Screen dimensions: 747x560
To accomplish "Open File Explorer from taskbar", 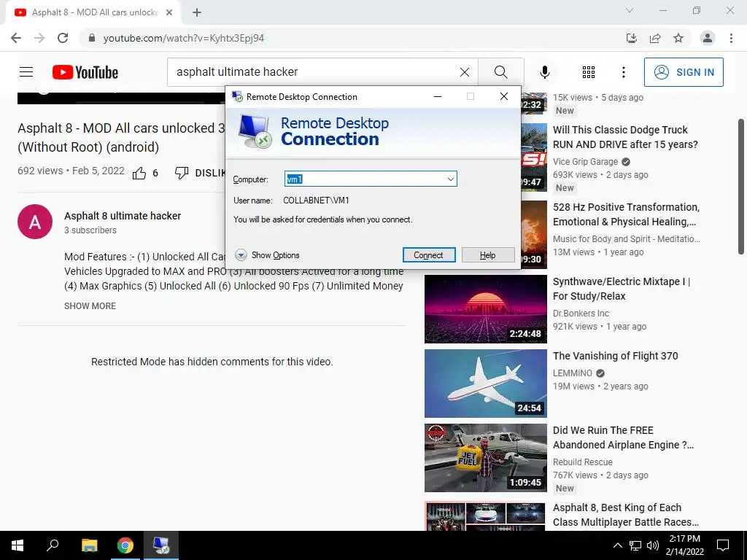I will coord(89,545).
